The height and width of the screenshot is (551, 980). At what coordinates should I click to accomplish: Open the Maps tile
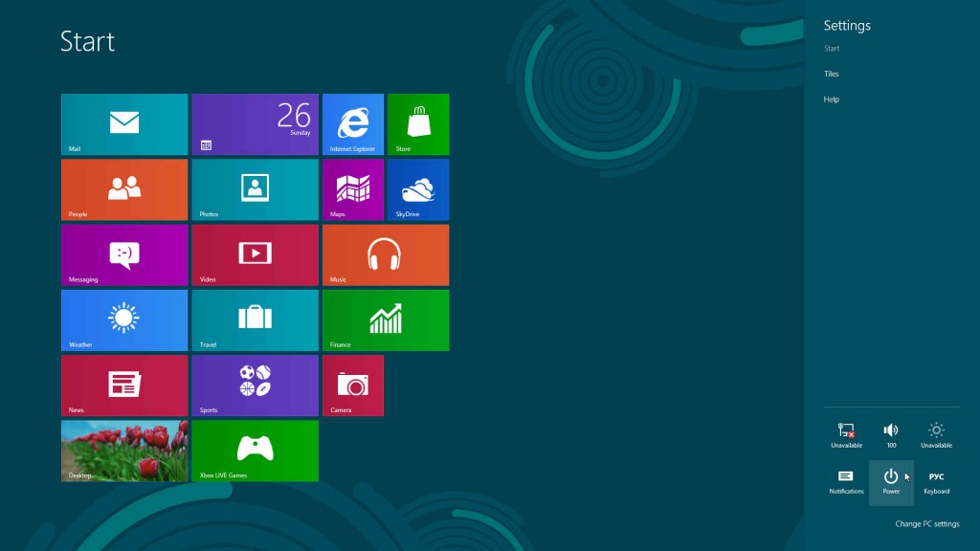click(x=352, y=189)
